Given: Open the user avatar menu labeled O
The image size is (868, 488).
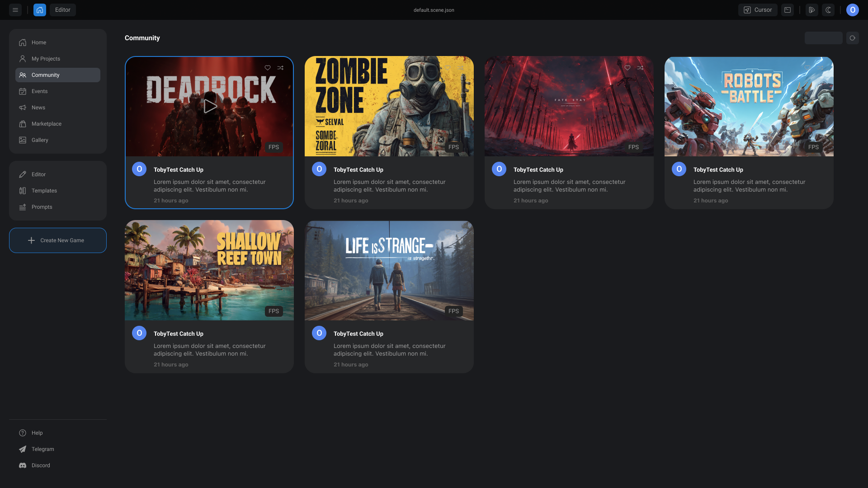Looking at the screenshot, I should click(853, 9).
